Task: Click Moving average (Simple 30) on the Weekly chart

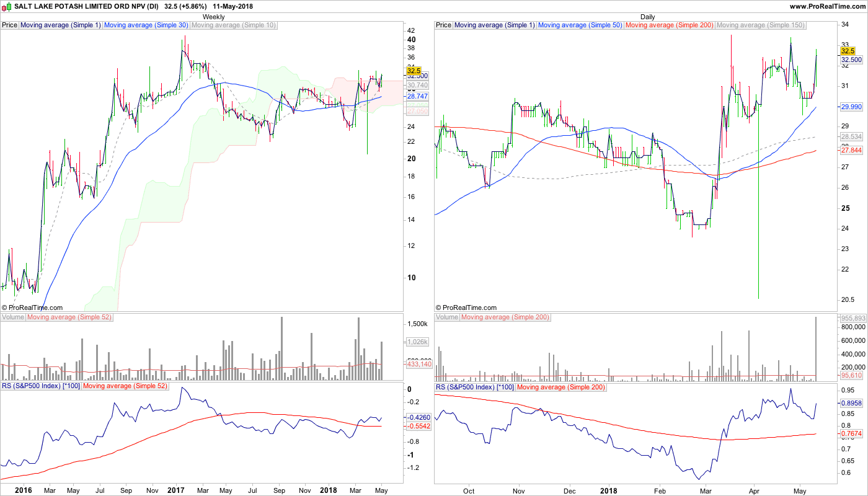Action: point(146,25)
